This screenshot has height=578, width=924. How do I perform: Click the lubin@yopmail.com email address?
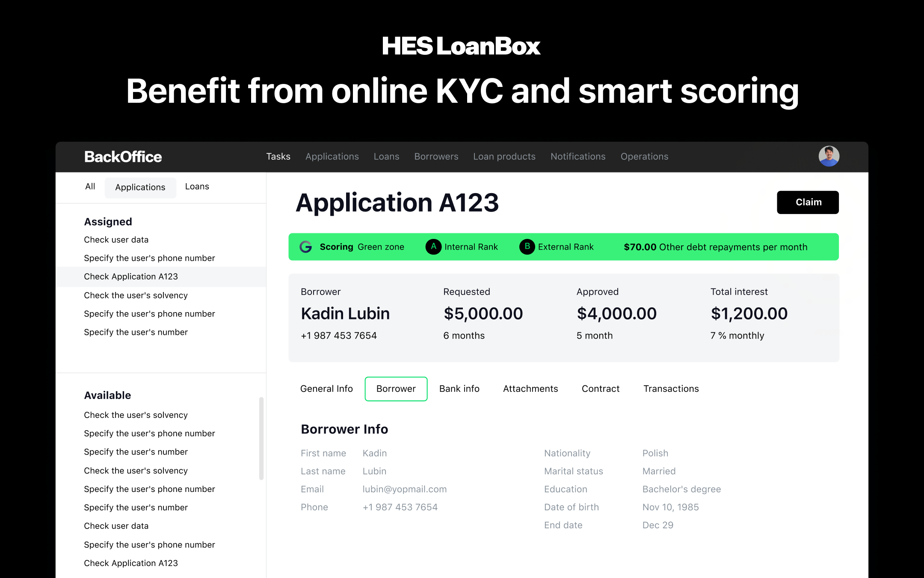click(404, 489)
